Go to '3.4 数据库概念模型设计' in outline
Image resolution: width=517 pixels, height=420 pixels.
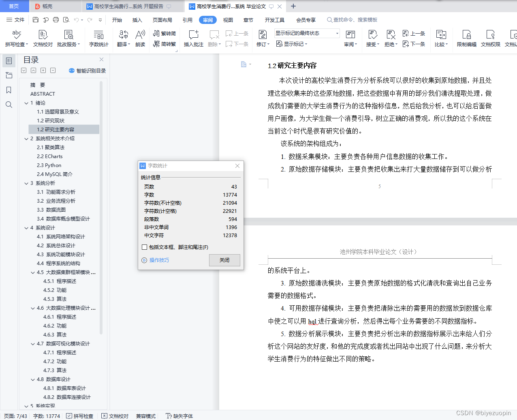click(63, 219)
